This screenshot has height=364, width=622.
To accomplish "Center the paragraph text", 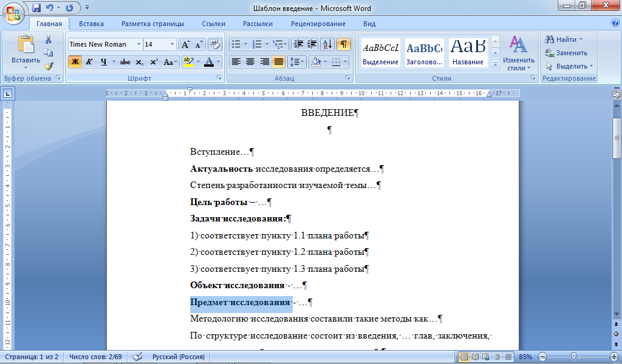I will [250, 62].
